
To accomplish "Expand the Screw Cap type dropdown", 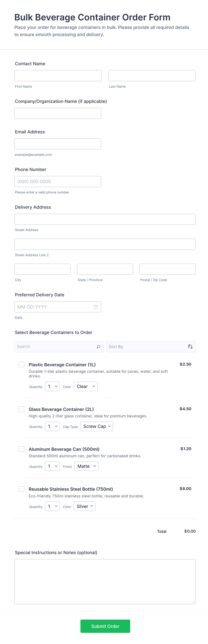I will (97, 426).
